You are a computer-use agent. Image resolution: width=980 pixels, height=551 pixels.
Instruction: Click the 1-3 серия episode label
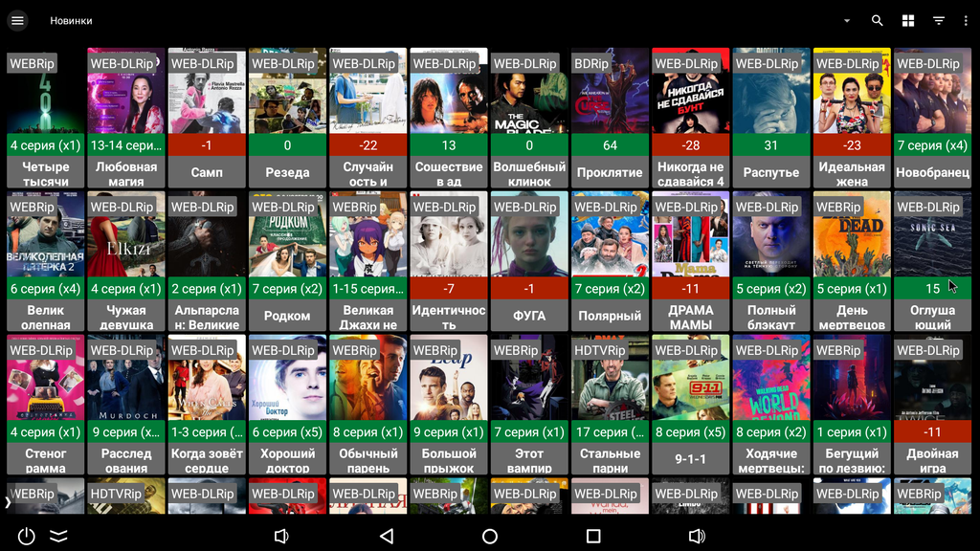(207, 432)
